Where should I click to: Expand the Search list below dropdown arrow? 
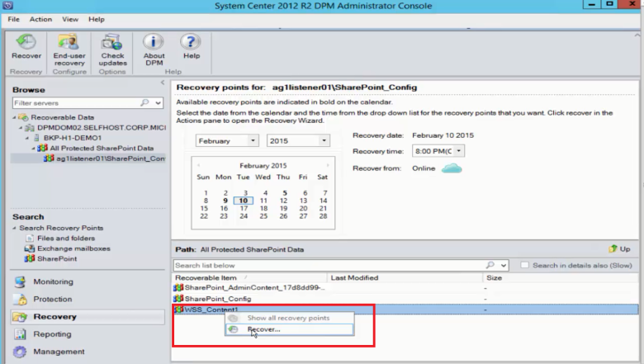click(504, 266)
